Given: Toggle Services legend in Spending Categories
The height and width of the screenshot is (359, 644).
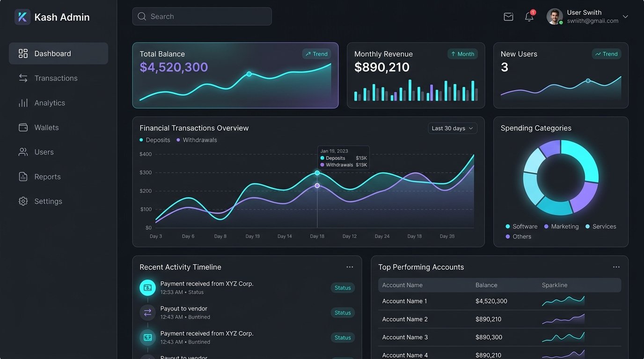Looking at the screenshot, I should point(601,226).
